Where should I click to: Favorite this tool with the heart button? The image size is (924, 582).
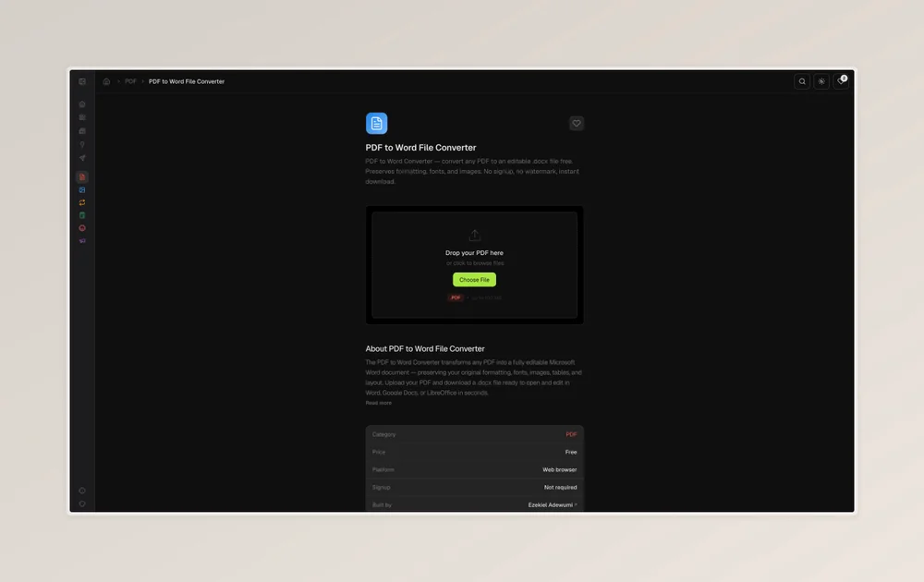tap(577, 123)
